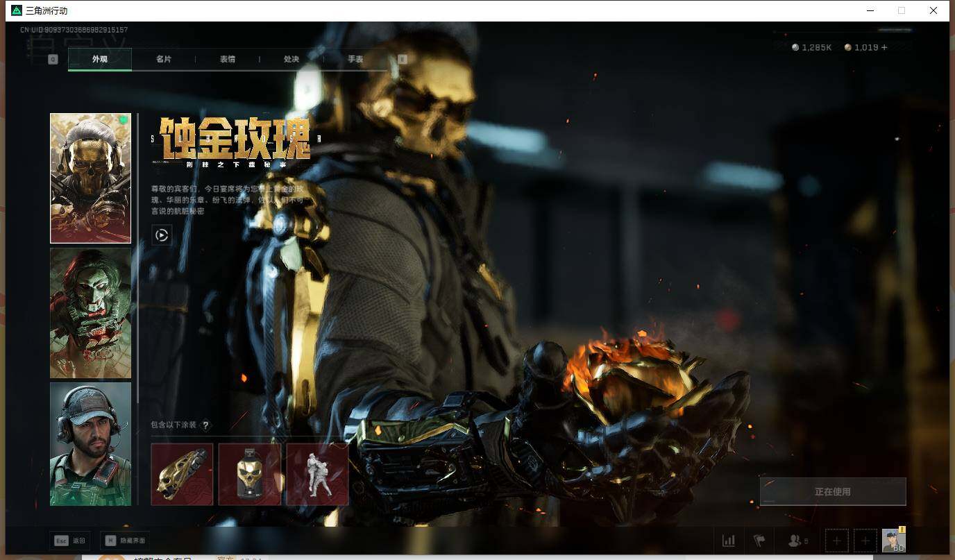Select the 表情 tab
Screen dimensions: 955x560
(x=228, y=59)
